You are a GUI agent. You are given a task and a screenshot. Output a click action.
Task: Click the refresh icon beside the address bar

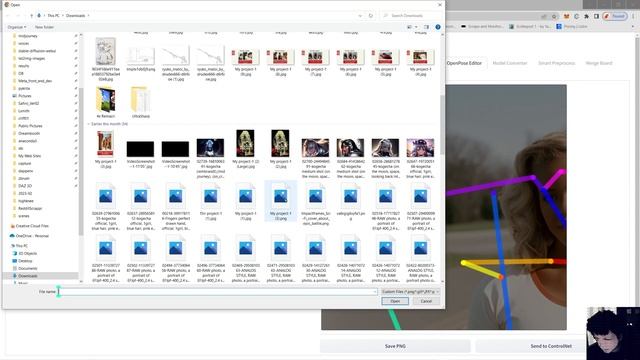371,16
